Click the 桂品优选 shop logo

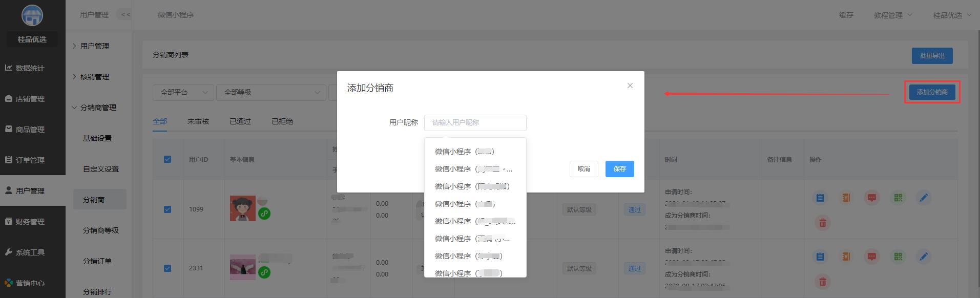coord(32,16)
